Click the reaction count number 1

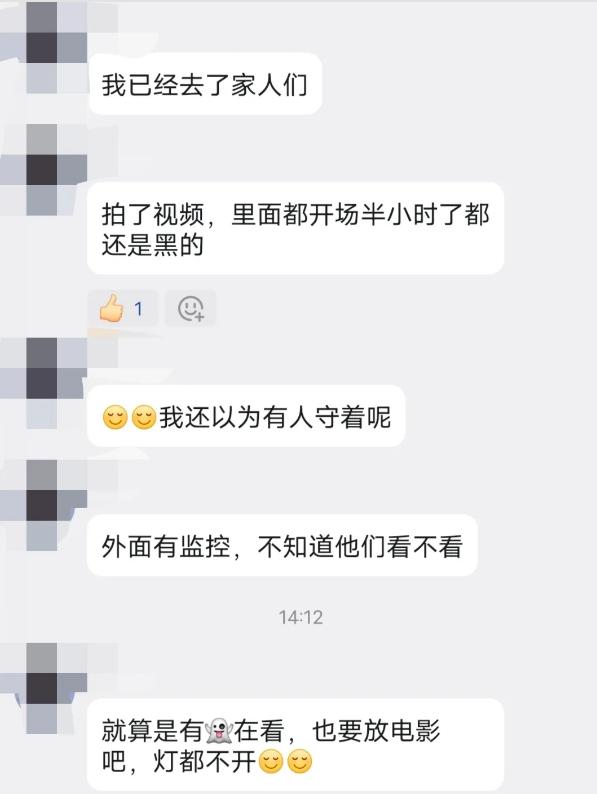(x=139, y=308)
